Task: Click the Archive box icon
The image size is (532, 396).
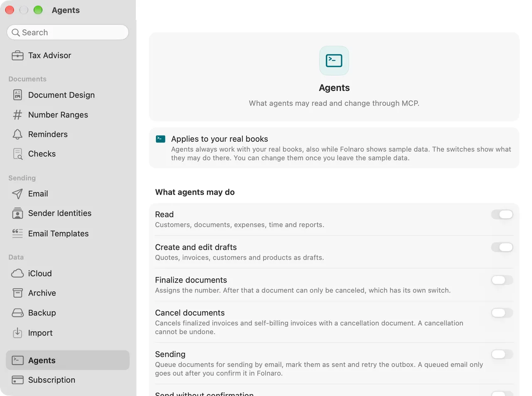Action: [17, 293]
